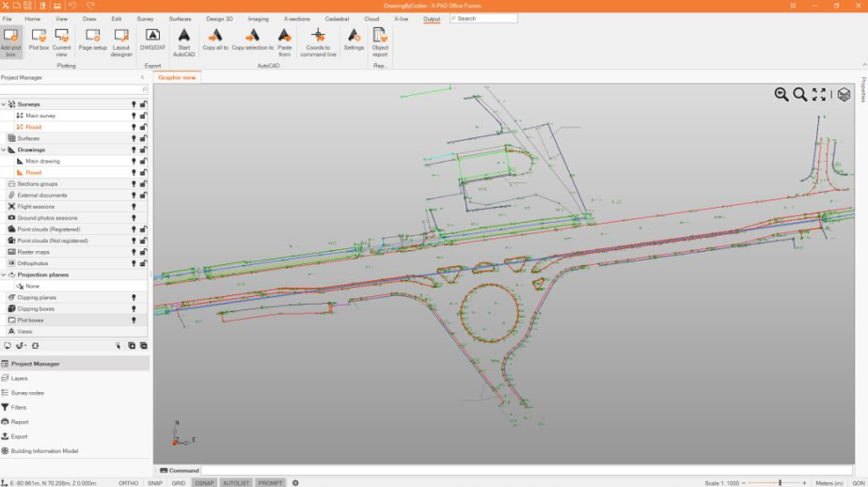Collapse the Projection planes node
This screenshot has width=868, height=487.
pyautogui.click(x=4, y=275)
